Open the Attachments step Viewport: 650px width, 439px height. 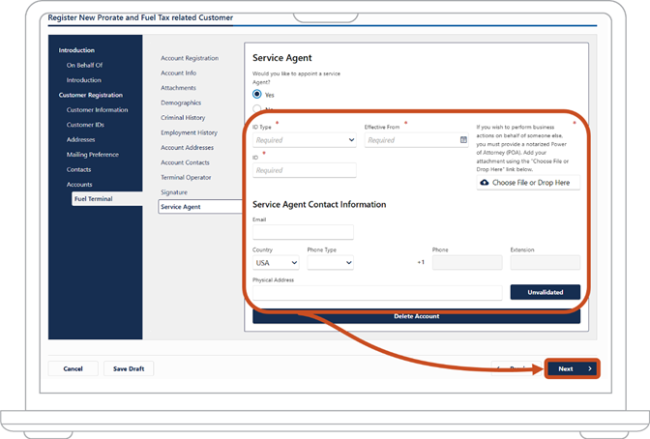point(178,88)
